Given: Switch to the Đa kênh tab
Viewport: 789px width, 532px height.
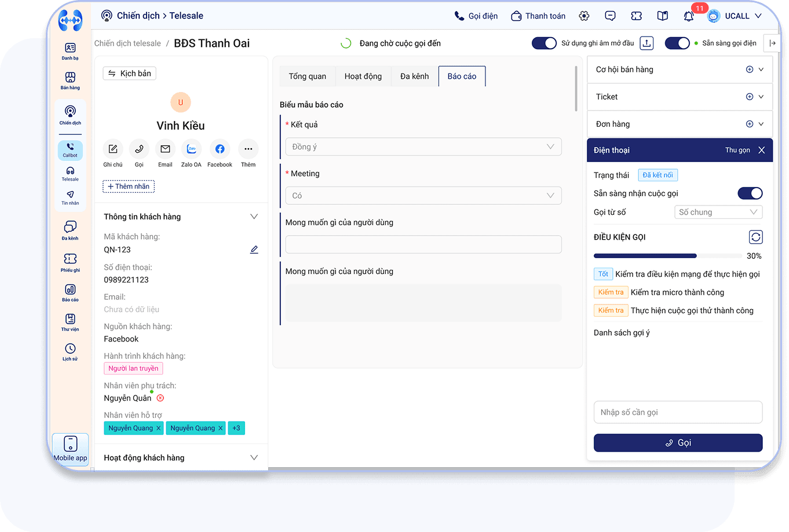Looking at the screenshot, I should point(414,76).
